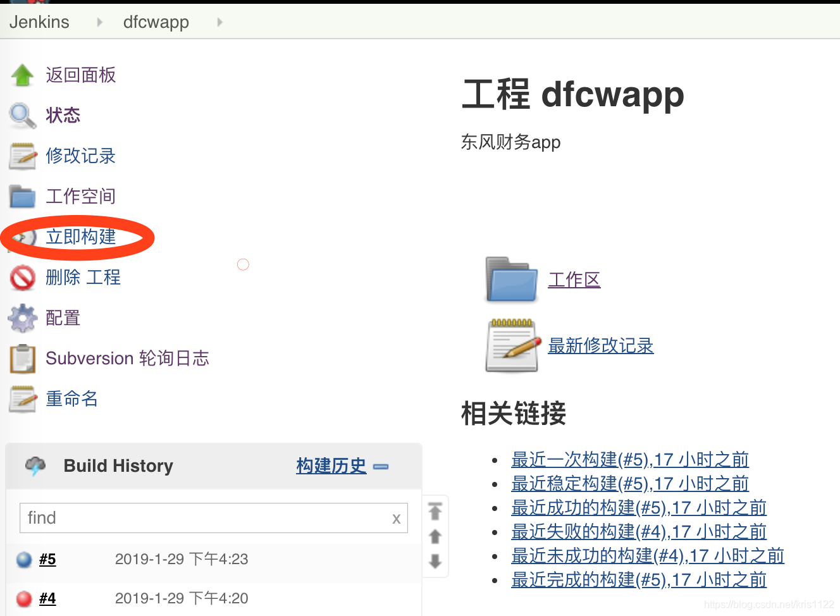
Task: Click the red ball status icon of build #4
Action: 24,599
